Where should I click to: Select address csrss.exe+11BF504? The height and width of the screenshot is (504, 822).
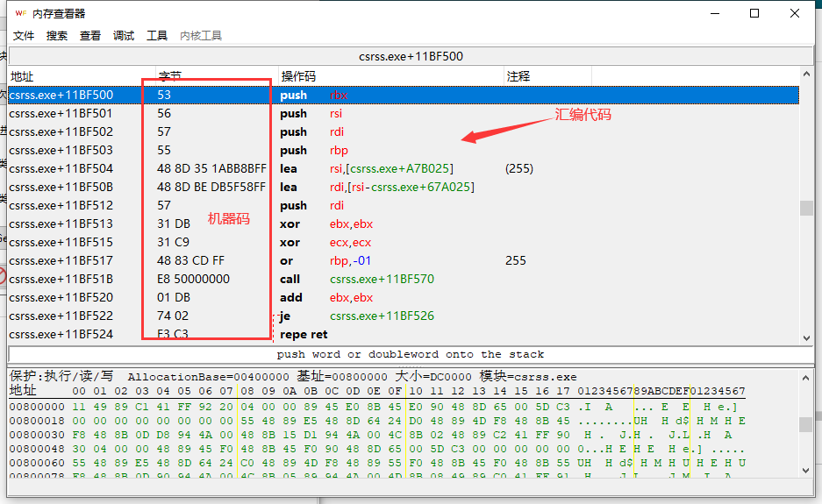(61, 168)
